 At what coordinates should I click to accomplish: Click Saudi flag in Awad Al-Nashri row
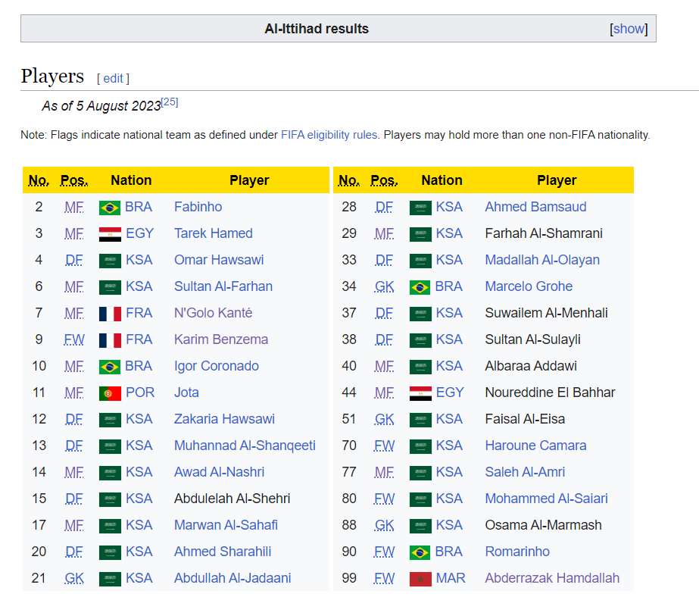click(110, 473)
